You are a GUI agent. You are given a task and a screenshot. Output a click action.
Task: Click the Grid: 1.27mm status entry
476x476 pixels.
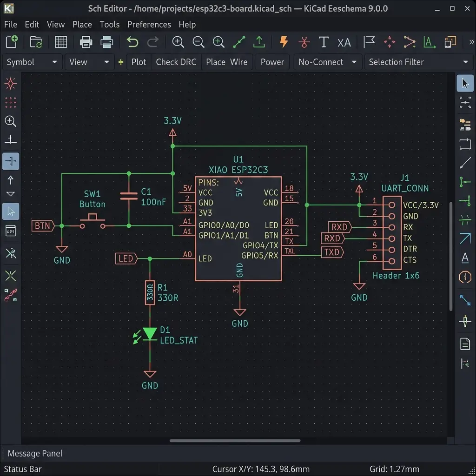click(x=394, y=469)
